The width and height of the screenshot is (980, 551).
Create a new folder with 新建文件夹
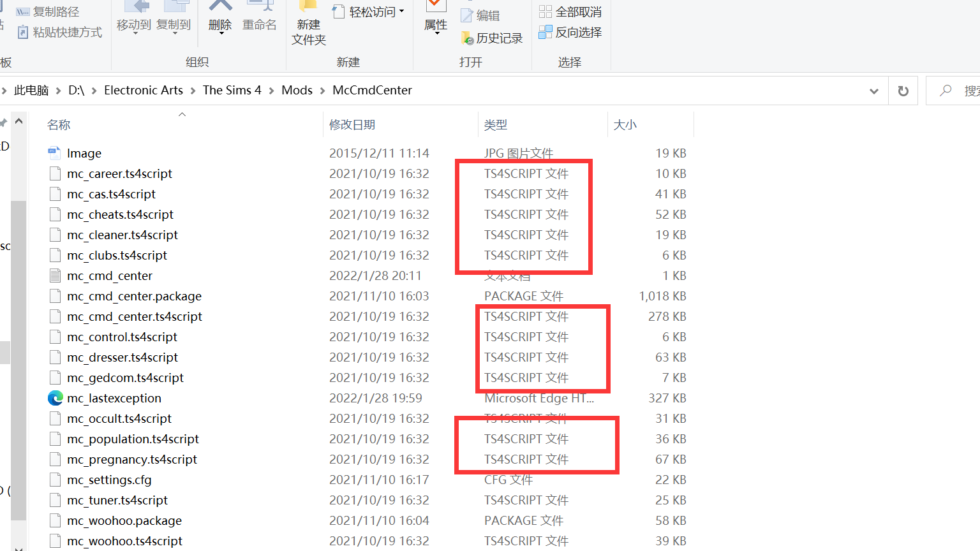(x=309, y=24)
